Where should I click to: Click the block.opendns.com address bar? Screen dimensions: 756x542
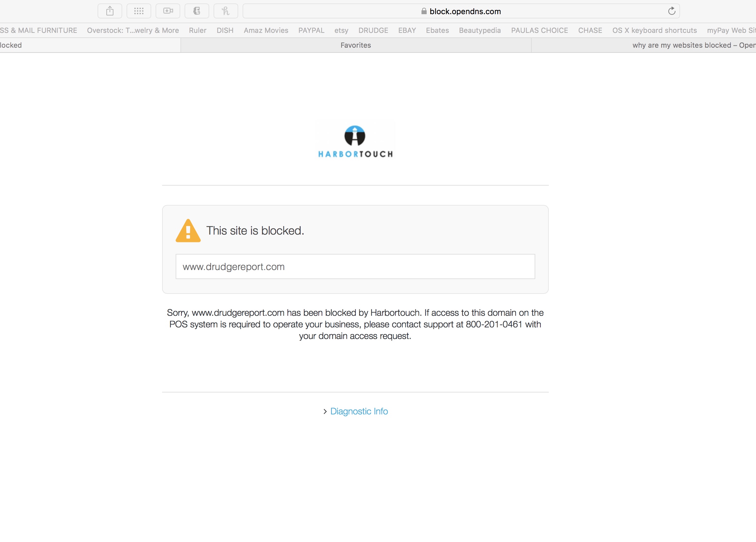coord(465,11)
